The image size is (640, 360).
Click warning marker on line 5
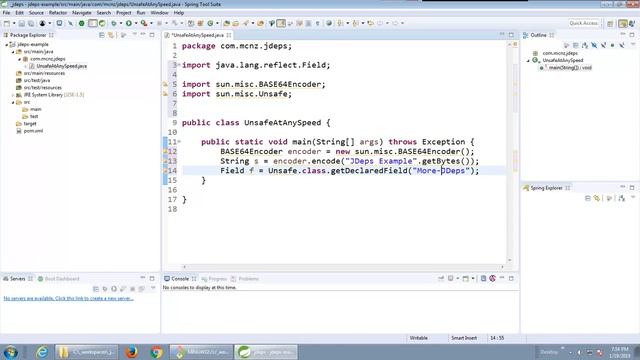(x=165, y=84)
